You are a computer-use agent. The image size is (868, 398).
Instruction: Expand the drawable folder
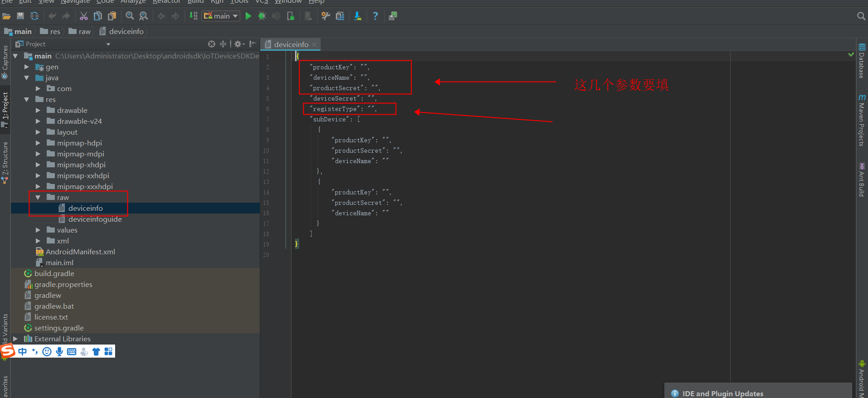(38, 111)
